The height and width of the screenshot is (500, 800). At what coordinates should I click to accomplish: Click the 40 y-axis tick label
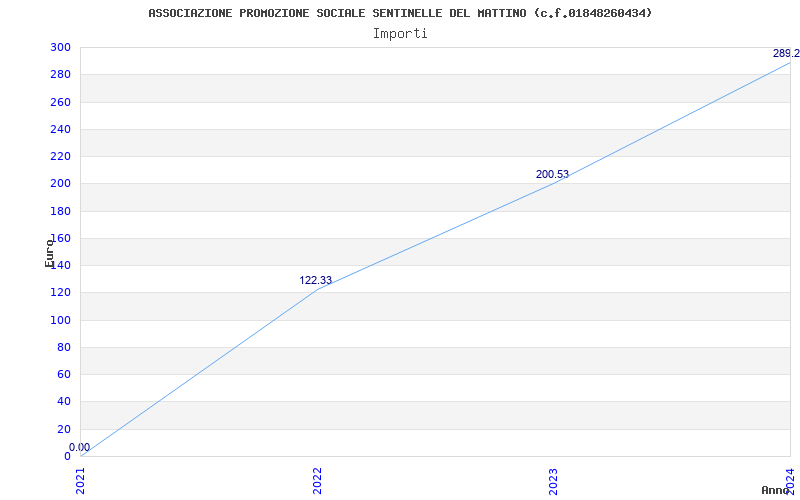tap(64, 402)
